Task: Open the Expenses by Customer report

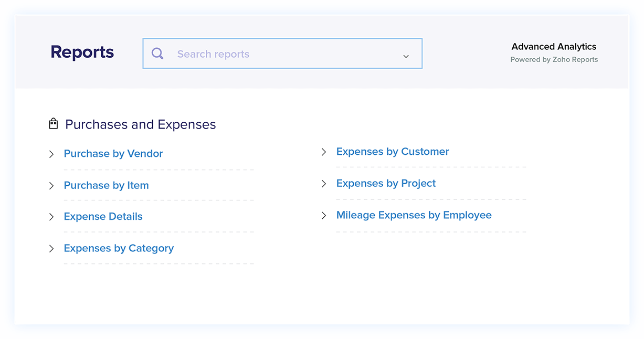Action: [x=393, y=152]
